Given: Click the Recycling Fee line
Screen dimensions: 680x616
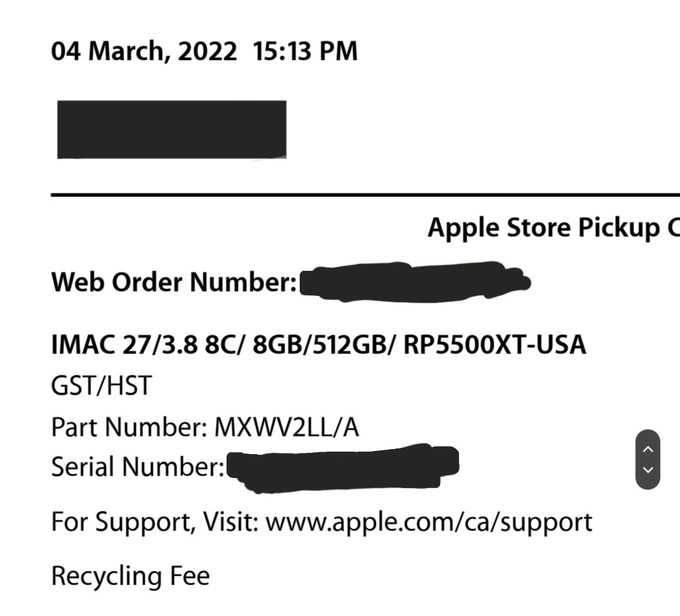Looking at the screenshot, I should pos(130,576).
